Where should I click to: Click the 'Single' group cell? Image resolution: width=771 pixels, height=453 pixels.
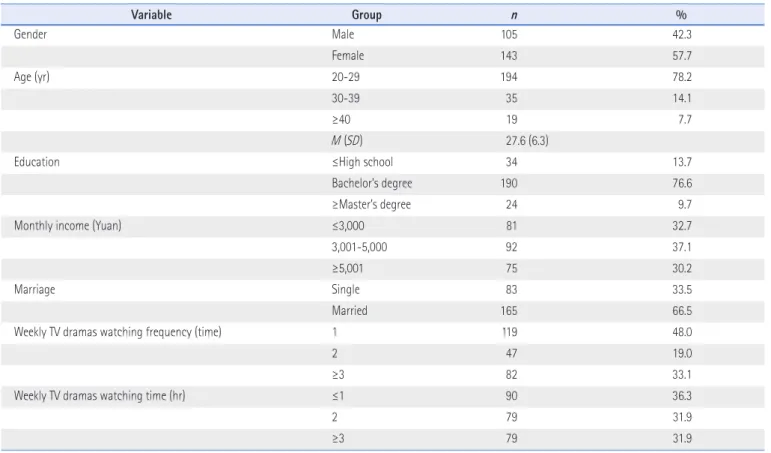346,290
